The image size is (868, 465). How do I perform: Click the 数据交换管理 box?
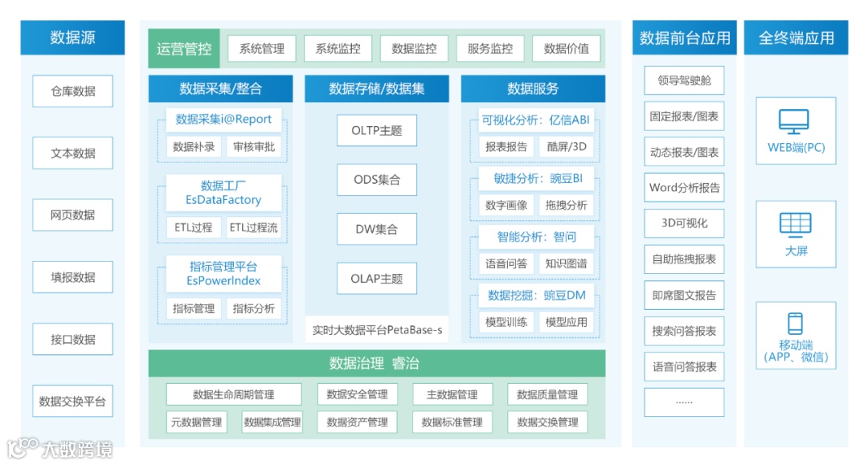547,422
